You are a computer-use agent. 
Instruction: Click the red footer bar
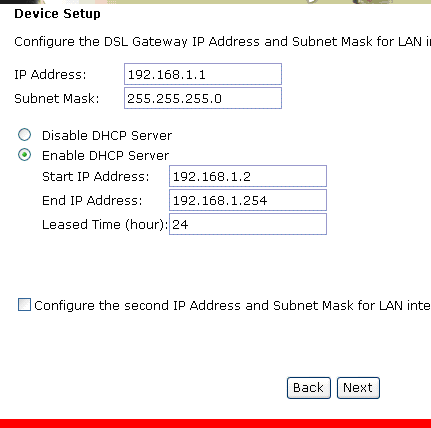[x=215, y=423]
